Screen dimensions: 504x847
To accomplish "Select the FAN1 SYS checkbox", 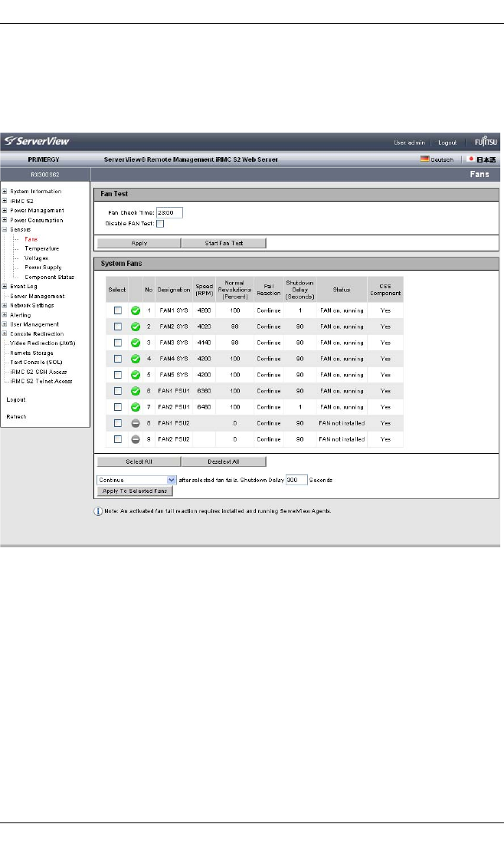I will point(118,310).
